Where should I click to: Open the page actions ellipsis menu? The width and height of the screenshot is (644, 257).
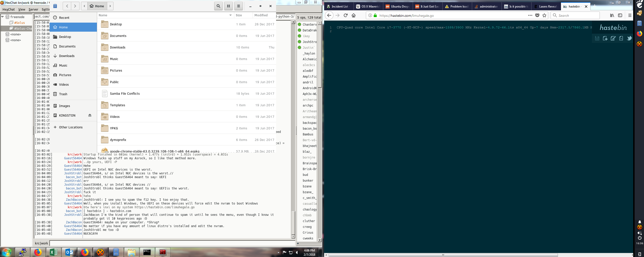530,15
